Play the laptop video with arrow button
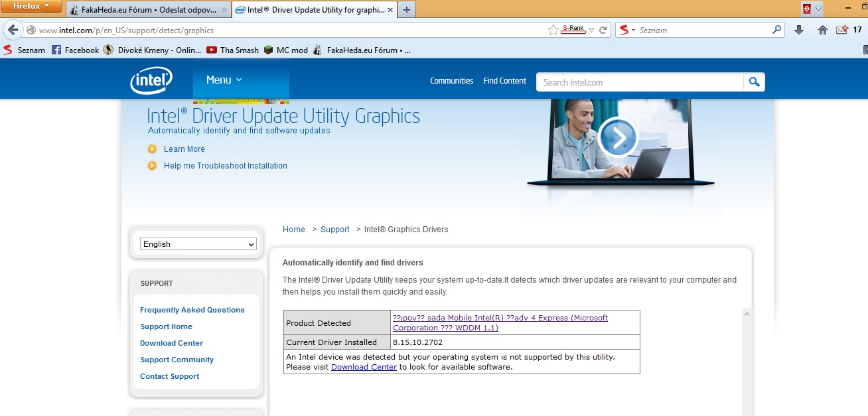 (x=618, y=137)
